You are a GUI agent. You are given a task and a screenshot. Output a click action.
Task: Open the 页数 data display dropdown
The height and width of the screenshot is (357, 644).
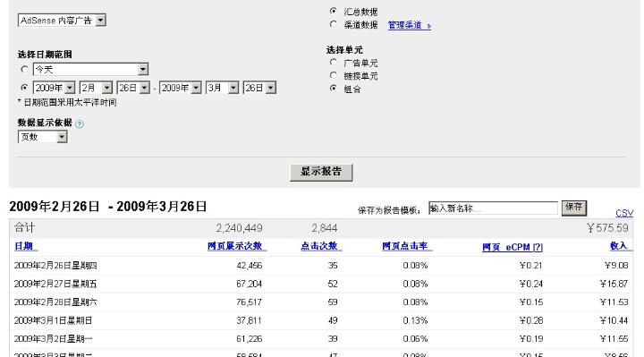(43, 137)
